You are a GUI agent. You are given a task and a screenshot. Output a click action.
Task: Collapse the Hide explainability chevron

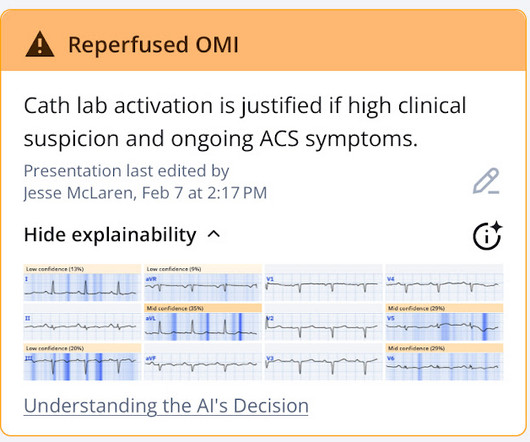pyautogui.click(x=214, y=234)
